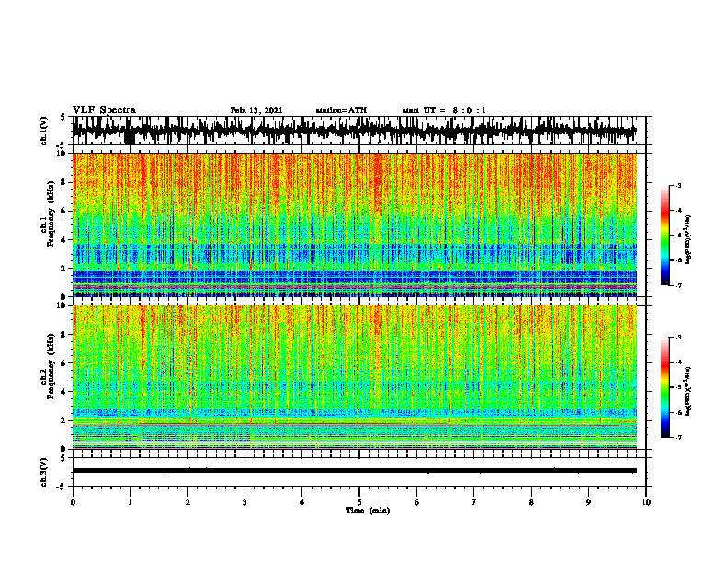Click time axis tick label '1'

click(x=130, y=502)
